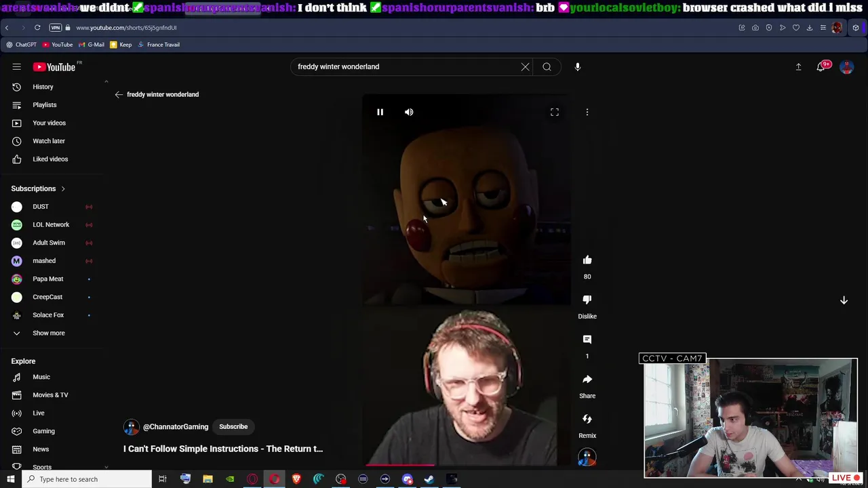868x488 pixels.
Task: Start voice search with the microphone
Action: pos(578,66)
